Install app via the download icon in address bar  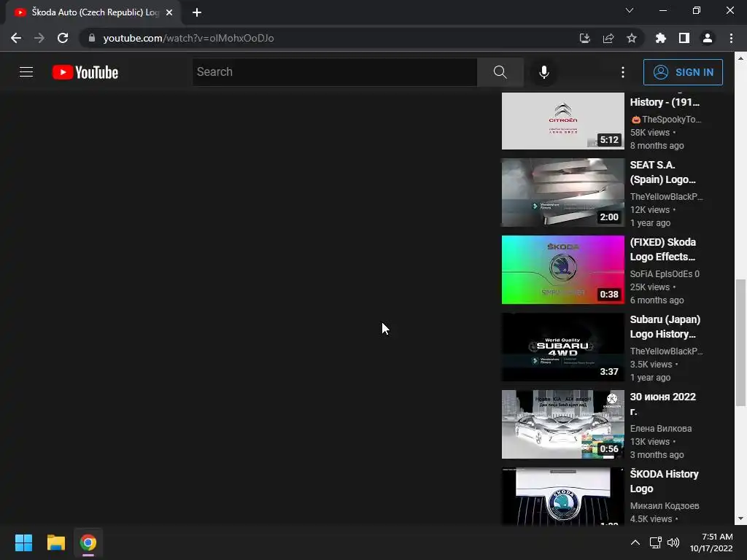tap(584, 38)
